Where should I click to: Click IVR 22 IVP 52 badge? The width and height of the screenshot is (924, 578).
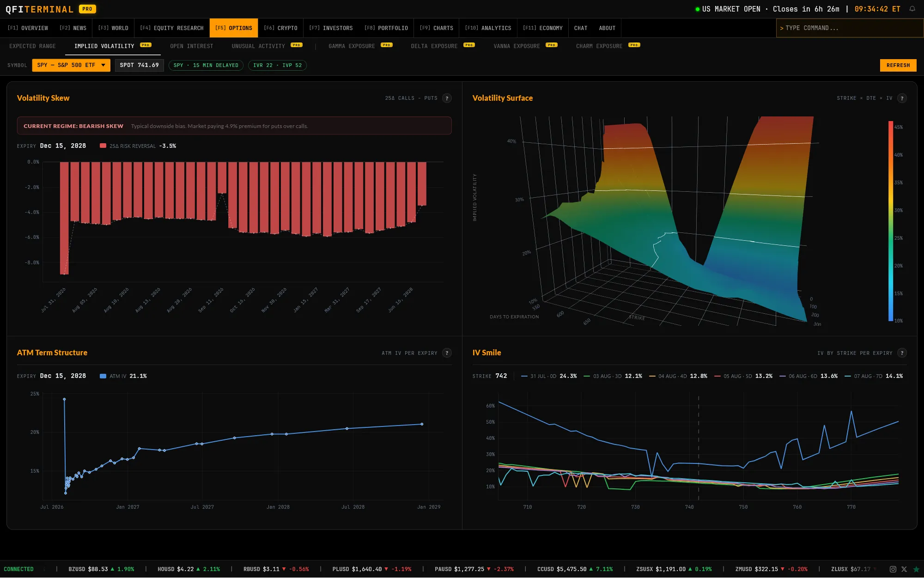tap(277, 65)
